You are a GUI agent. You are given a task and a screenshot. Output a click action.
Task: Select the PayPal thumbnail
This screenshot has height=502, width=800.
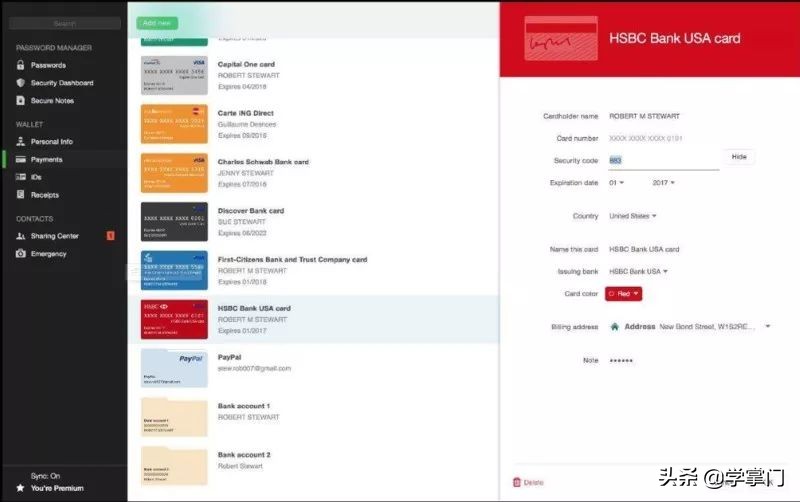(x=174, y=368)
